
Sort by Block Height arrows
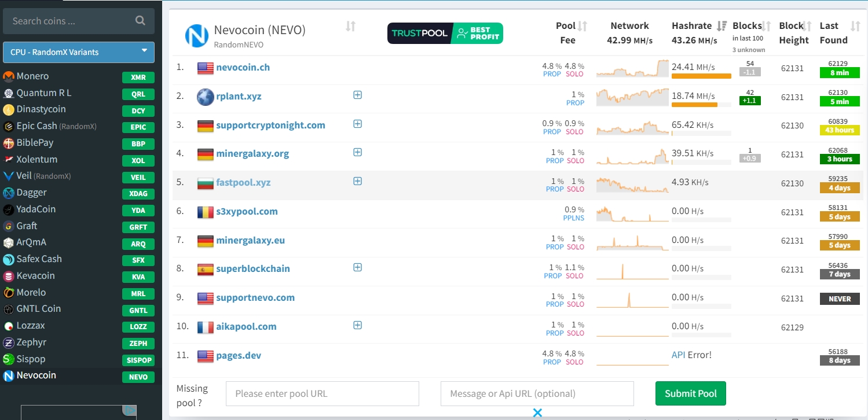tap(808, 26)
